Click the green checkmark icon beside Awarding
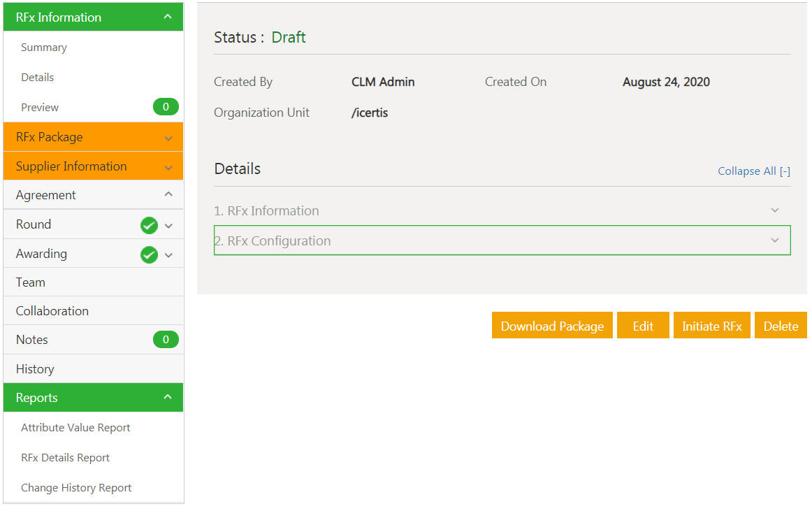This screenshot has height=511, width=812. pyautogui.click(x=149, y=254)
